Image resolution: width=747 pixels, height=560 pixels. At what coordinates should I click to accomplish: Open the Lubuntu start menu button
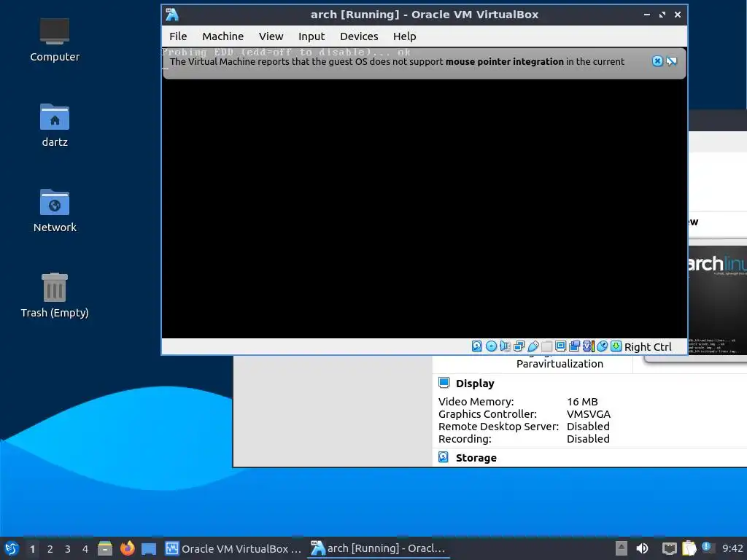pyautogui.click(x=12, y=548)
